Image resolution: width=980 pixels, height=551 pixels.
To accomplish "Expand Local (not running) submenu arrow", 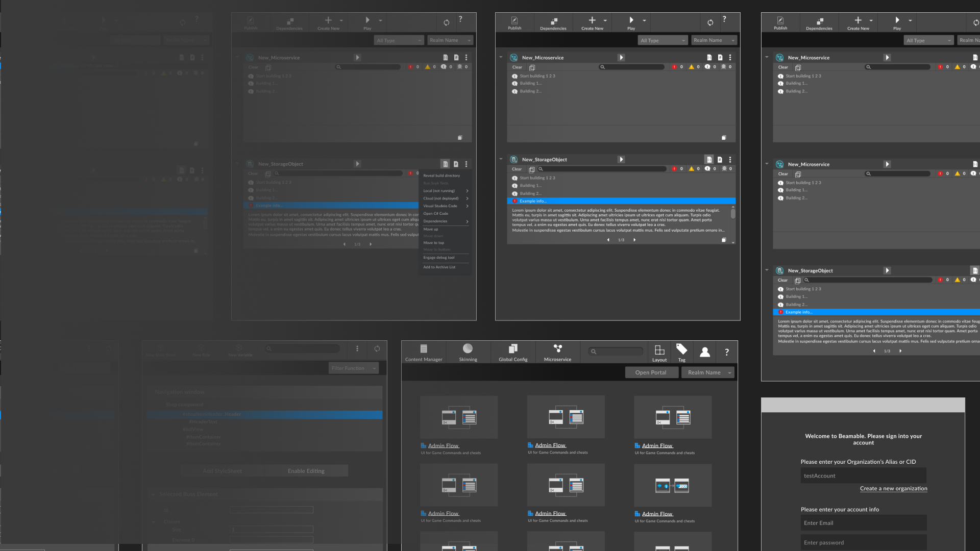I will pyautogui.click(x=467, y=191).
